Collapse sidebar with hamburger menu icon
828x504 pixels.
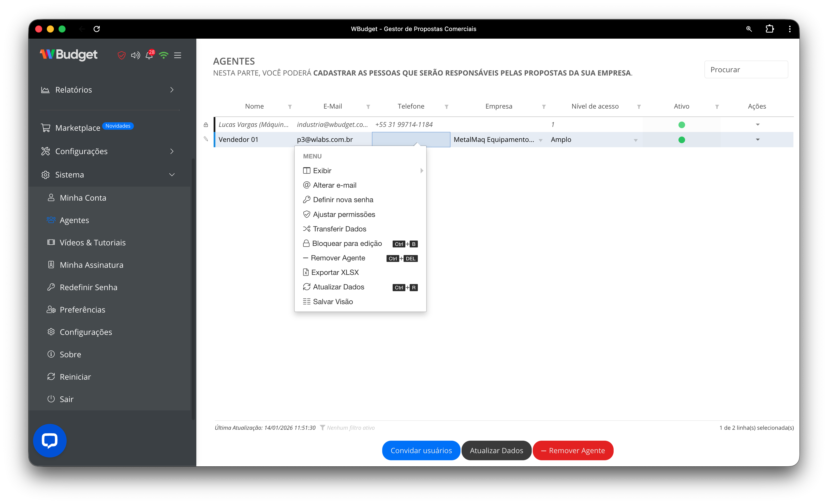click(178, 55)
